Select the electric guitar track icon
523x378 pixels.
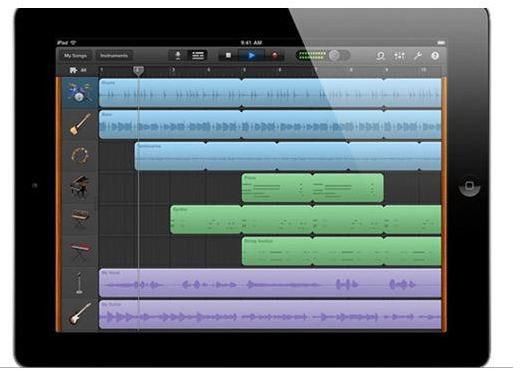[x=80, y=314]
